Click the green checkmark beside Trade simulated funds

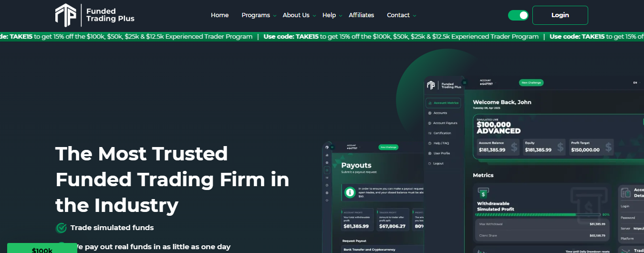click(x=61, y=228)
